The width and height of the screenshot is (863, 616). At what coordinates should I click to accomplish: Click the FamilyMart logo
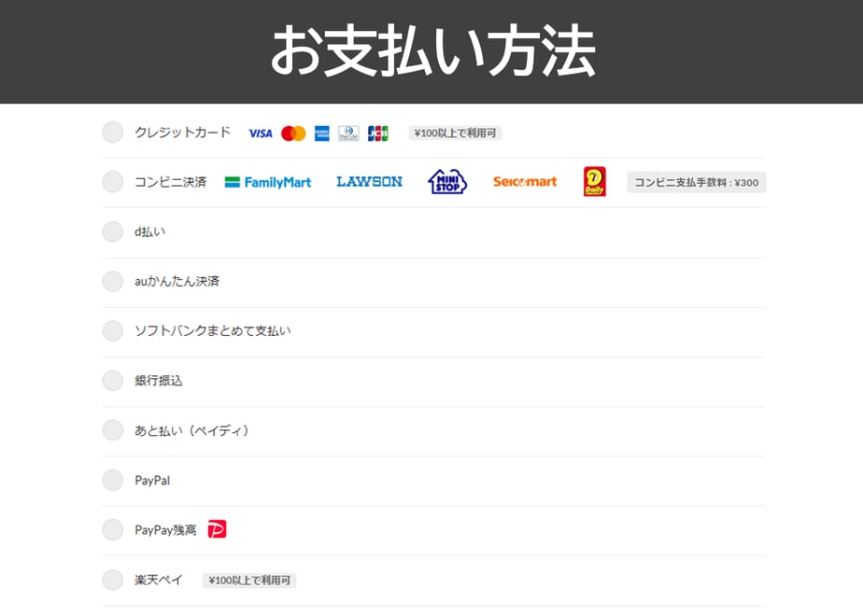(268, 182)
